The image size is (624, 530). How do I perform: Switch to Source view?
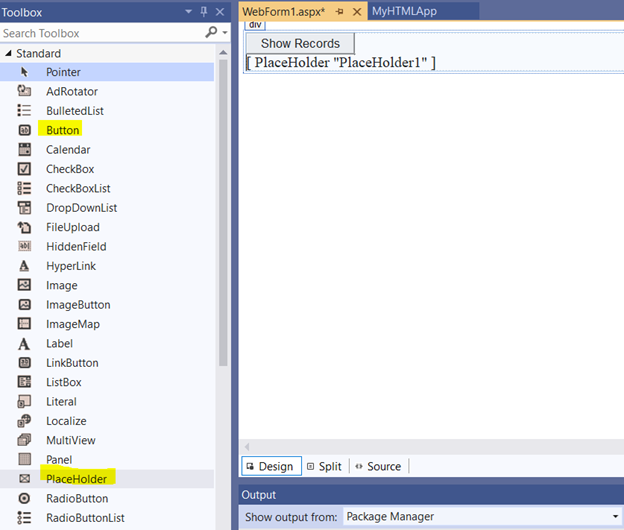click(x=378, y=466)
